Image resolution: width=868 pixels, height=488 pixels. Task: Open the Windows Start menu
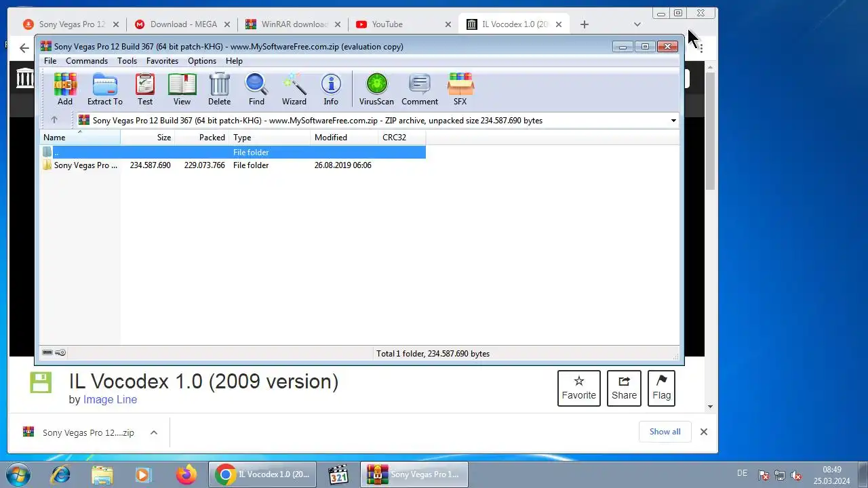coord(18,474)
